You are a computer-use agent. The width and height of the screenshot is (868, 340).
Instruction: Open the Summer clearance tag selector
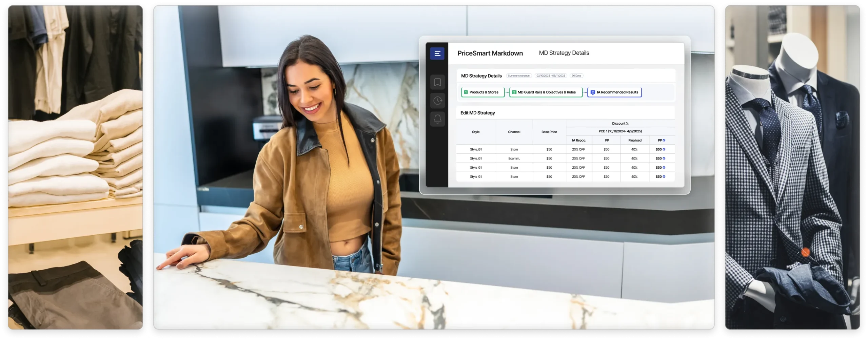click(x=519, y=76)
